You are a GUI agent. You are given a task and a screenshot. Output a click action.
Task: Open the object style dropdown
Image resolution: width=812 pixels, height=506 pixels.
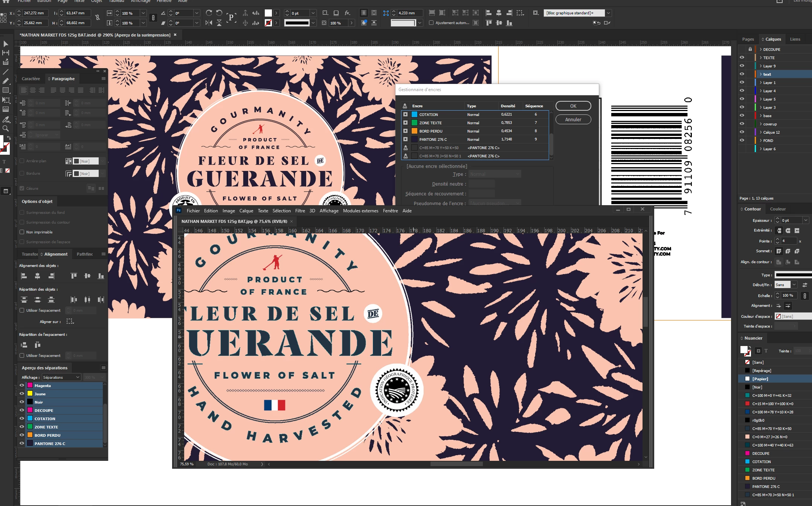608,13
